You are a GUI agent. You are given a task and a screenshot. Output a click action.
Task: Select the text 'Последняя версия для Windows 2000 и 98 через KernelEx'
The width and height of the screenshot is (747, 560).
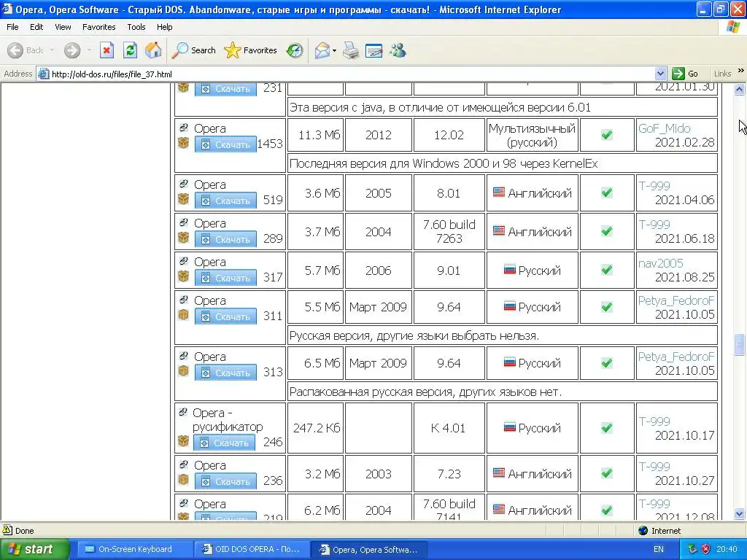(x=444, y=164)
